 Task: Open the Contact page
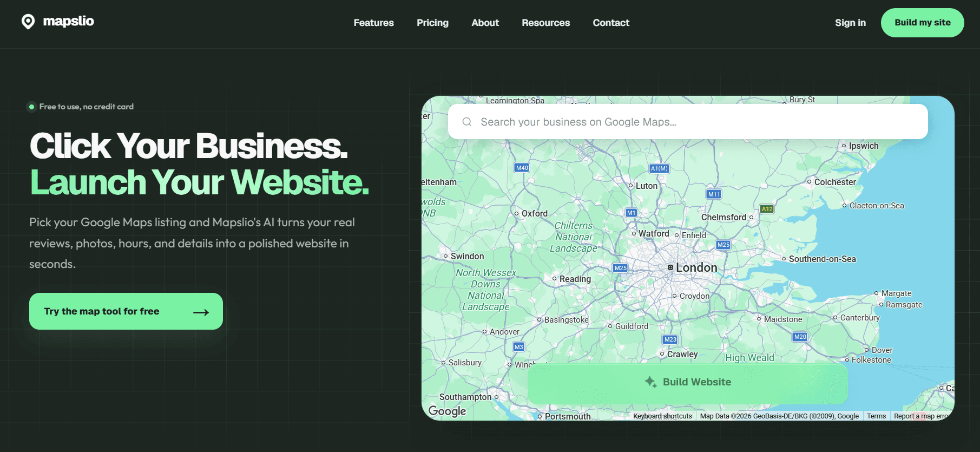coord(611,23)
